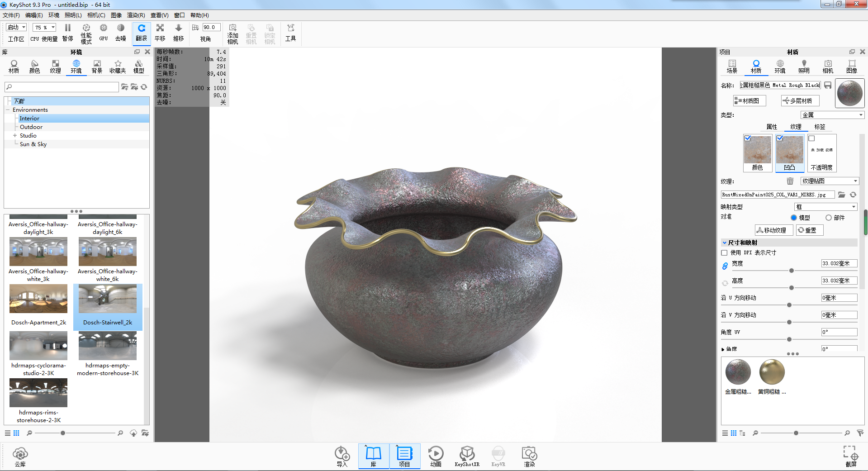Toggle Denoise (去噪) in toolbar

click(x=121, y=33)
